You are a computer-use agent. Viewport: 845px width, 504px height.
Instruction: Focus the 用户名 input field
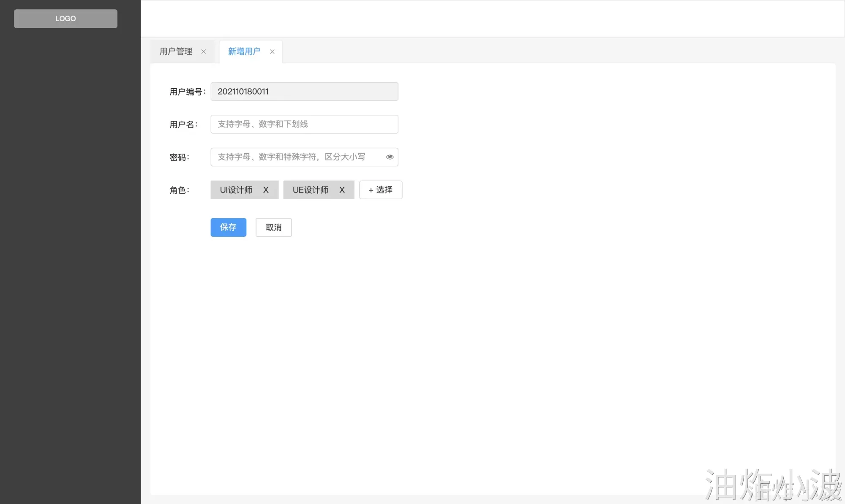[304, 124]
